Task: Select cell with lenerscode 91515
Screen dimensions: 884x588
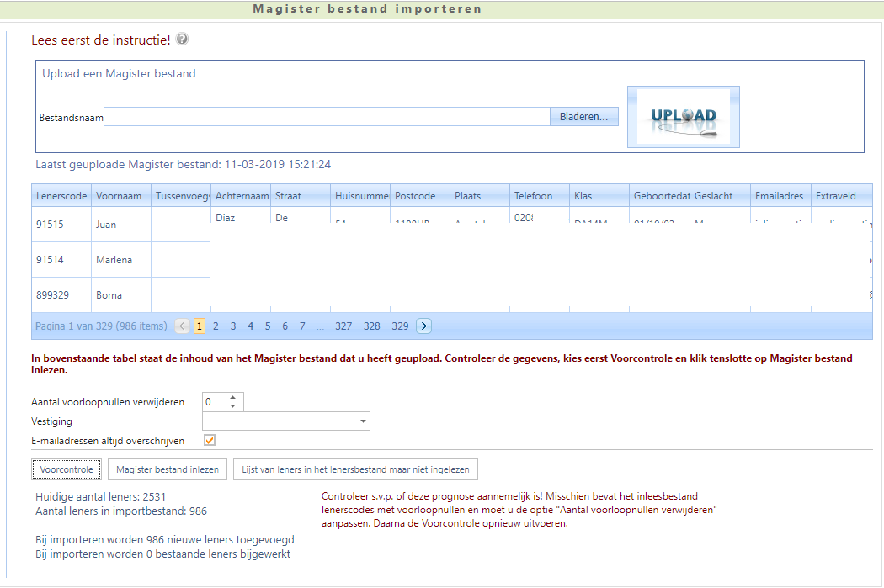Action: point(61,224)
